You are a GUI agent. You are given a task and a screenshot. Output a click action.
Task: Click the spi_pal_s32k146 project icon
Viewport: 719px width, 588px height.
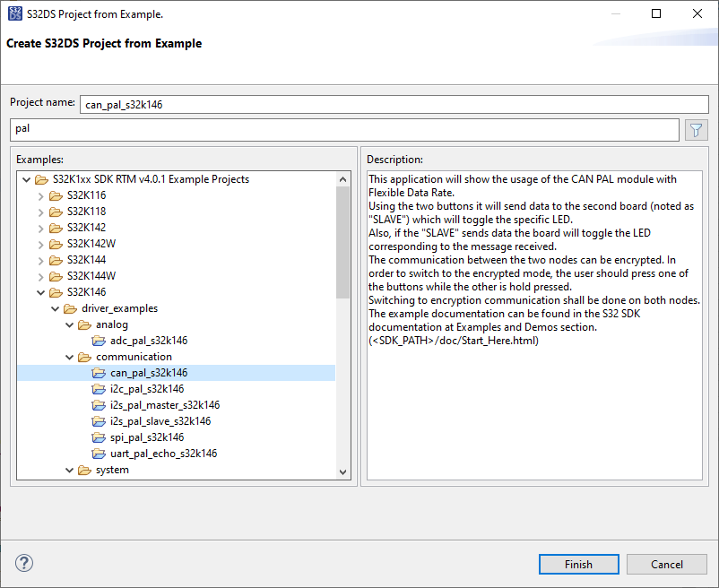99,437
